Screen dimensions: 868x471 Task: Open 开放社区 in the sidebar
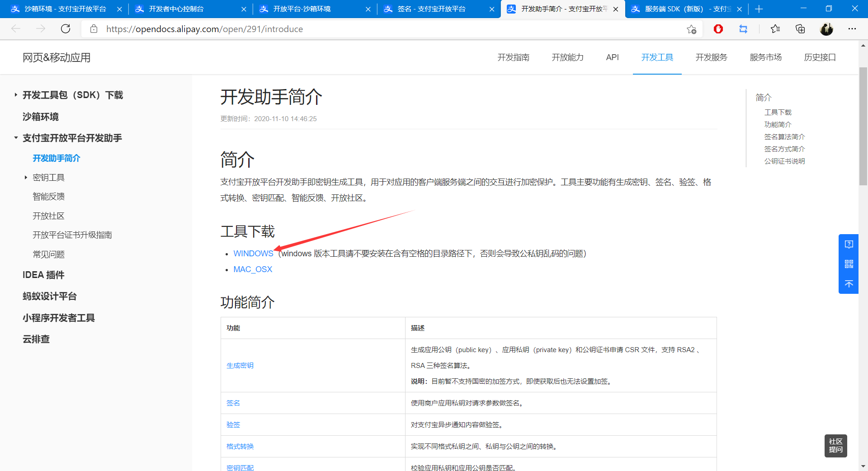[x=48, y=216]
